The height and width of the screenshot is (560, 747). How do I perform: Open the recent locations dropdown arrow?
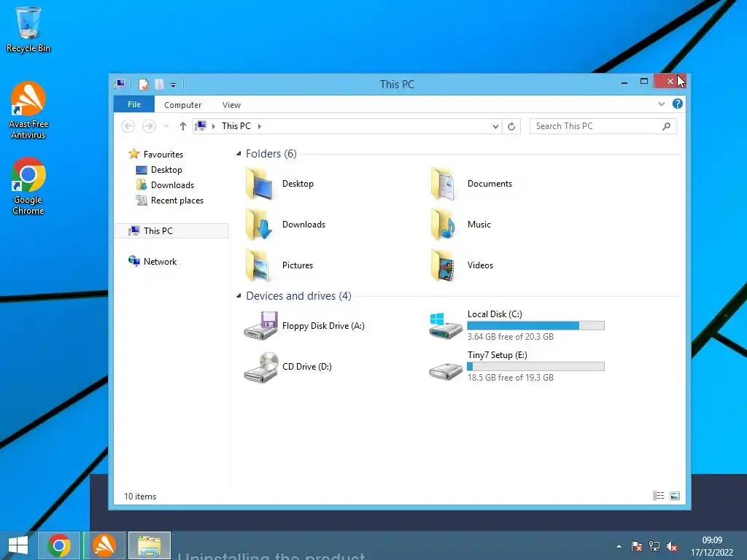click(166, 126)
